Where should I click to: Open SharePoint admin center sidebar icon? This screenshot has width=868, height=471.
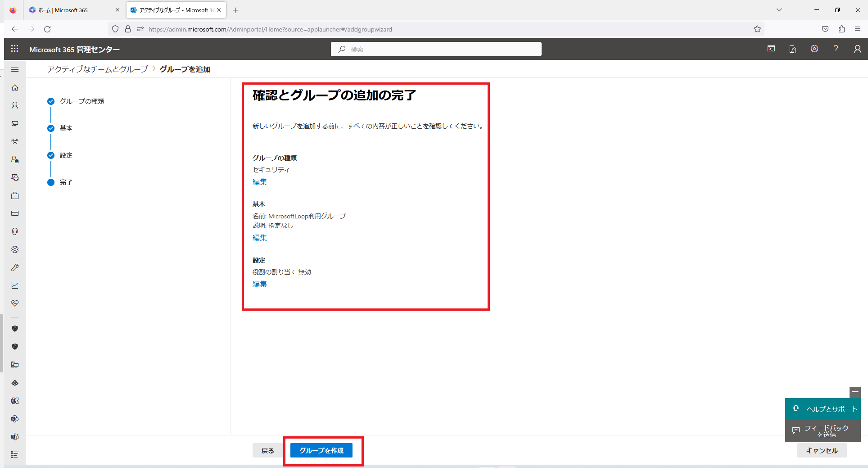click(15, 419)
